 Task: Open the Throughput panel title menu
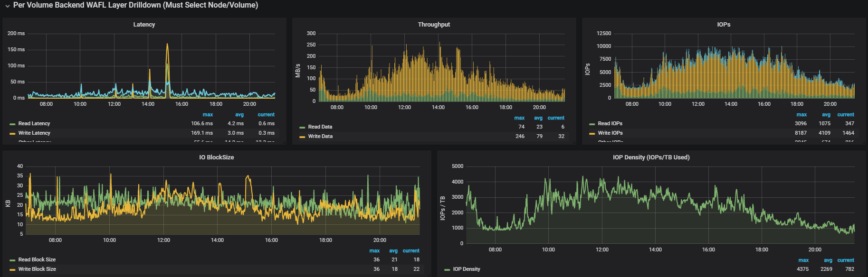pos(433,25)
